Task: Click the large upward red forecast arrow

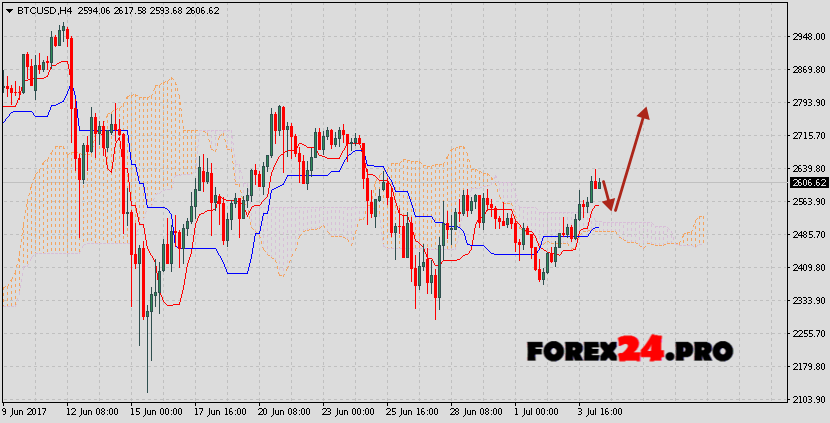Action: 631,158
